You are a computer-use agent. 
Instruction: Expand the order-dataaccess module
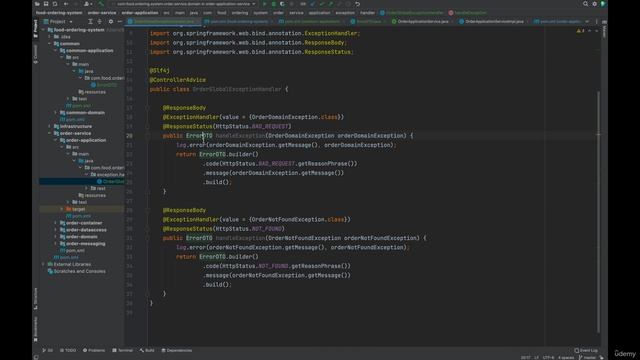[x=56, y=230]
